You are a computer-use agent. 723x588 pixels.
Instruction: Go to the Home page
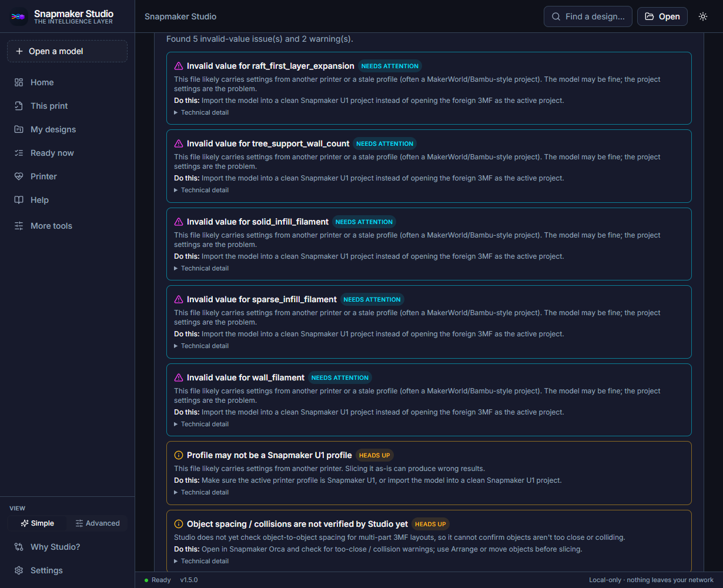coord(68,82)
